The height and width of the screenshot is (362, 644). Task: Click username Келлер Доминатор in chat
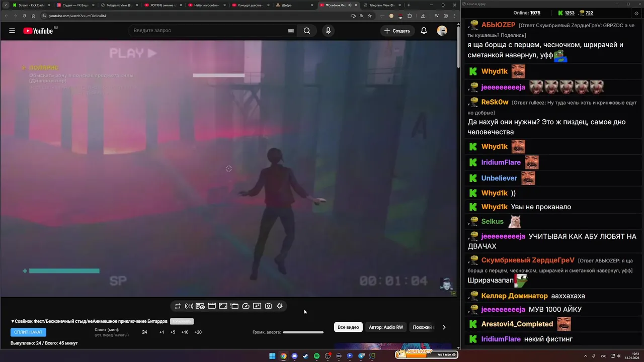click(x=514, y=296)
